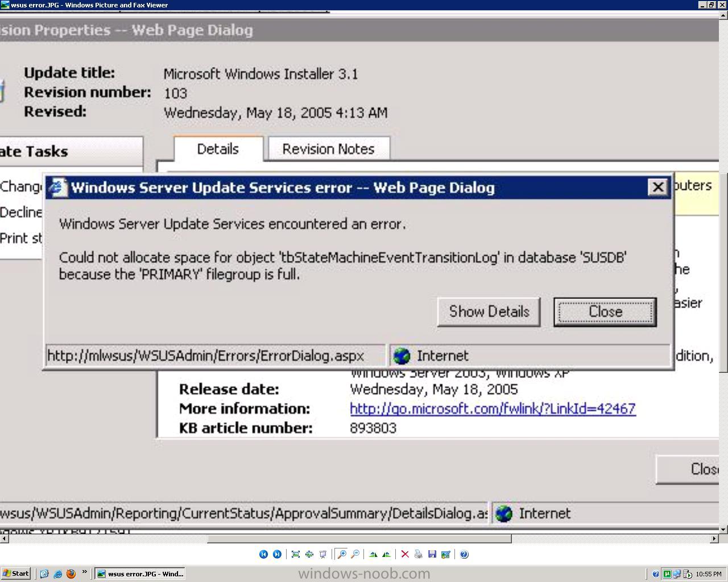This screenshot has width=728, height=582.
Task: Open Picture Viewer help
Action: point(464,554)
